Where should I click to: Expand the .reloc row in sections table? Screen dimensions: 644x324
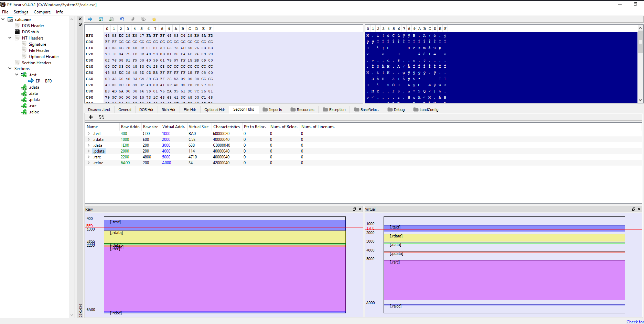click(x=89, y=163)
